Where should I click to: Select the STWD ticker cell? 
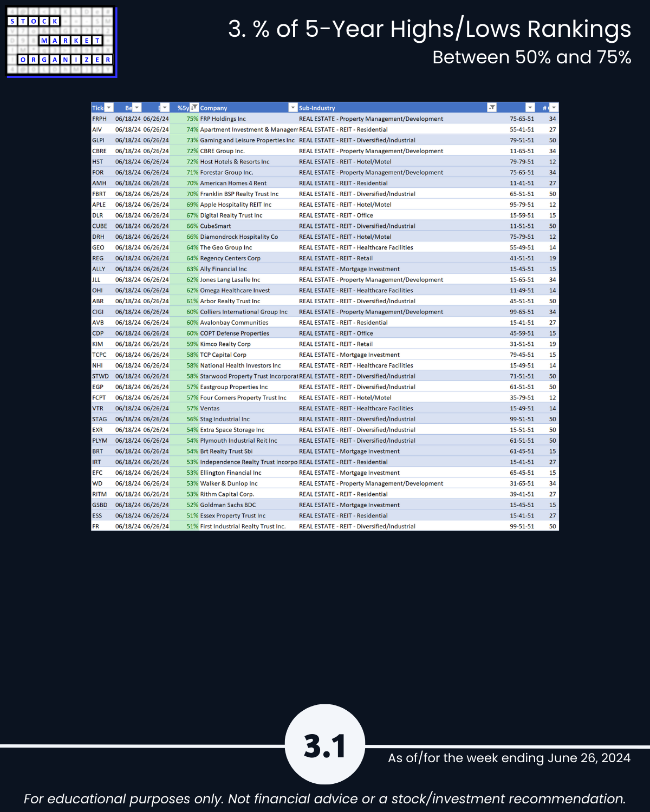click(x=102, y=376)
